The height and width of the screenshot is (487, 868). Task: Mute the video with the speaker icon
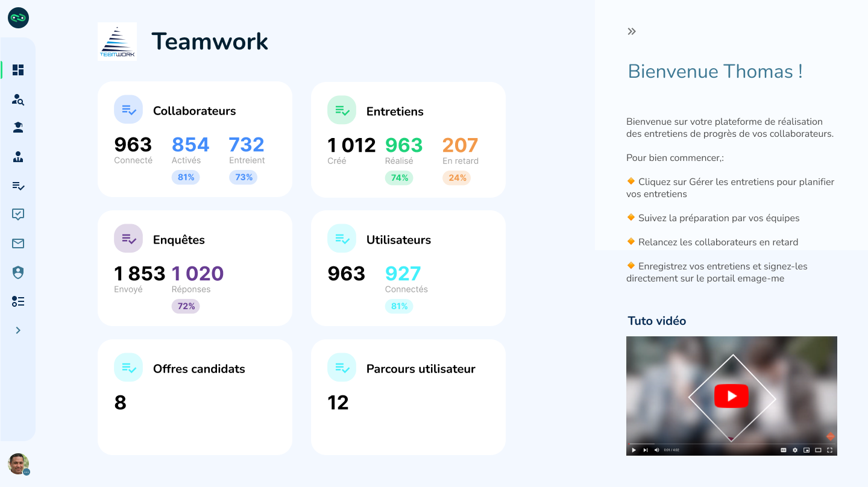[657, 450]
